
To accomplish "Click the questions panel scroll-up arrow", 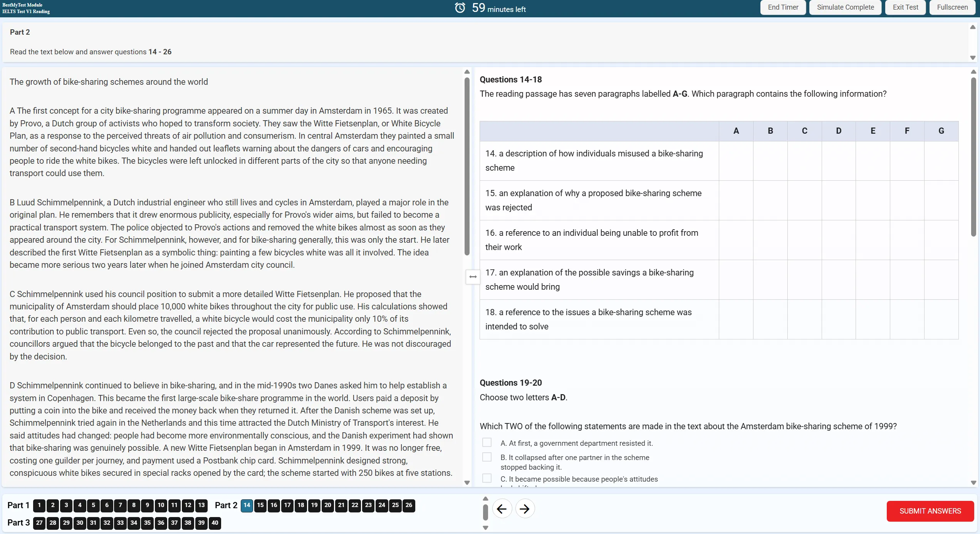I will [x=973, y=72].
